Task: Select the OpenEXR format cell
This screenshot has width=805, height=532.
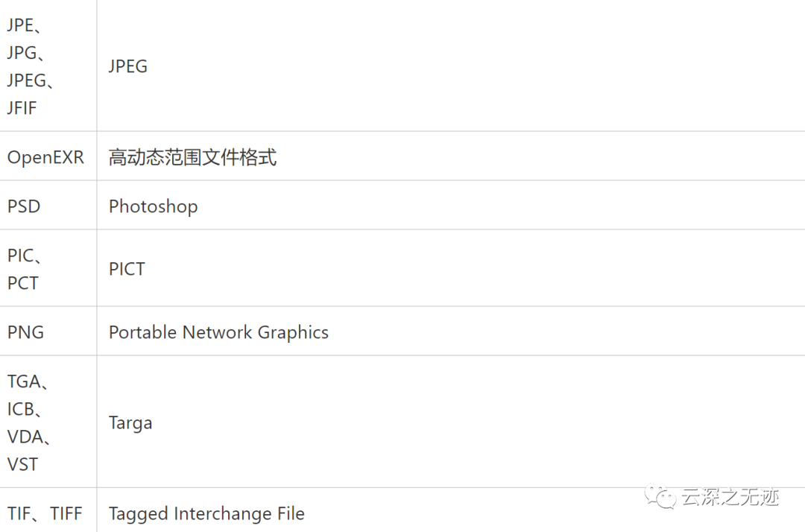Action: pyautogui.click(x=48, y=156)
